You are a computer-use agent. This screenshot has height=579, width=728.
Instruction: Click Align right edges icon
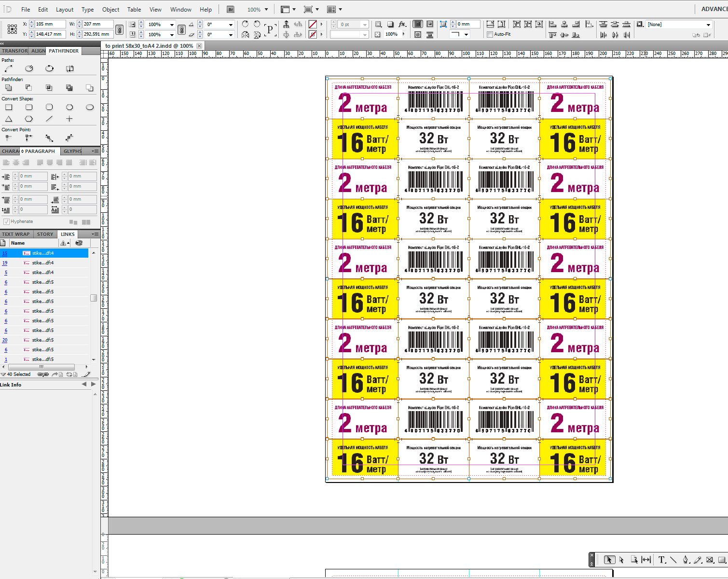coord(576,24)
